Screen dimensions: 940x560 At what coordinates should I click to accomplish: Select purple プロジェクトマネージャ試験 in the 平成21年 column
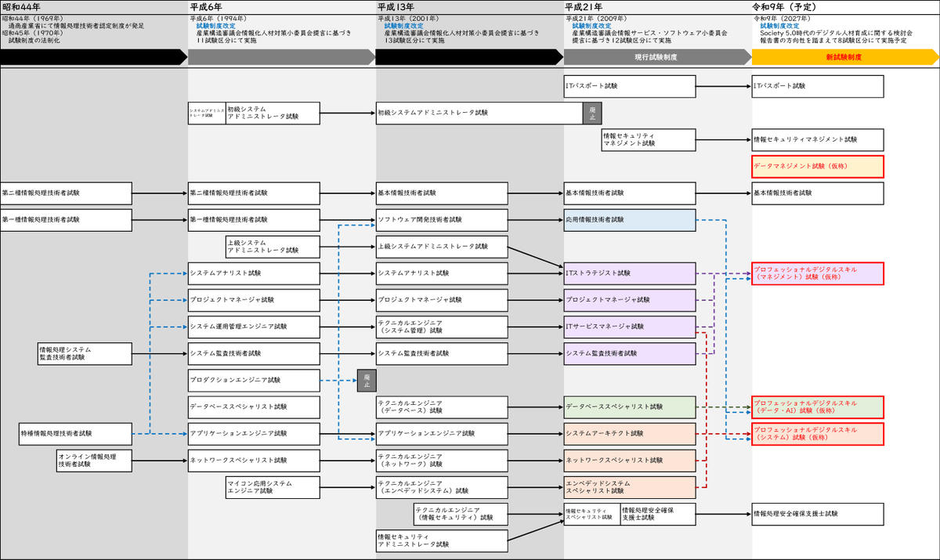630,300
